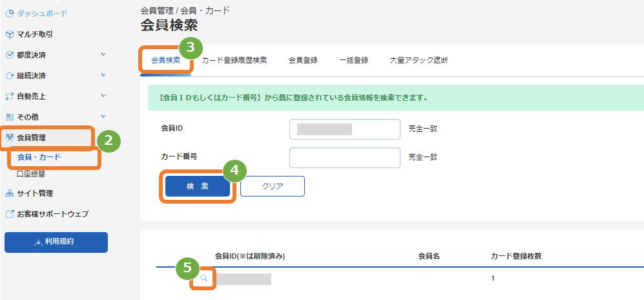
Task: Click the 自動売上 repeat arrows icon
Action: tap(10, 96)
